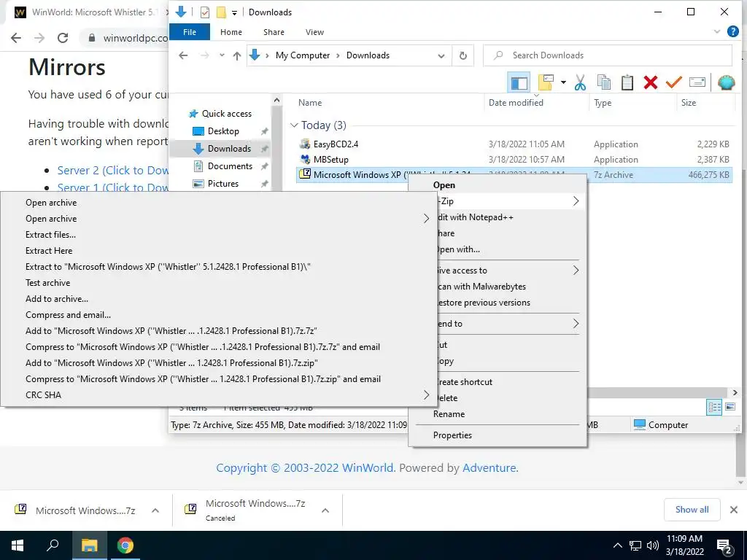Expand the Give access to submenu
This screenshot has width=747, height=560.
pos(576,271)
